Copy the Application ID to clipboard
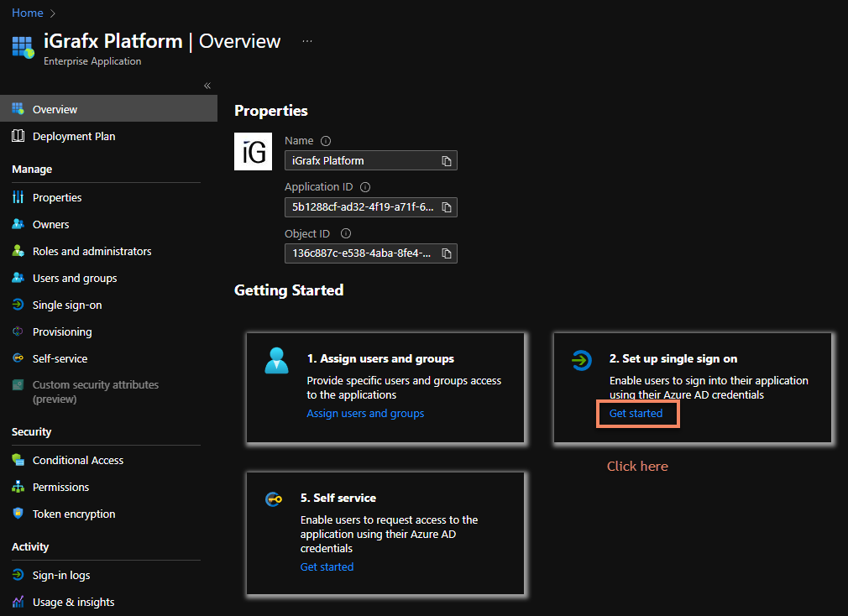Viewport: 848px width, 616px height. [447, 207]
